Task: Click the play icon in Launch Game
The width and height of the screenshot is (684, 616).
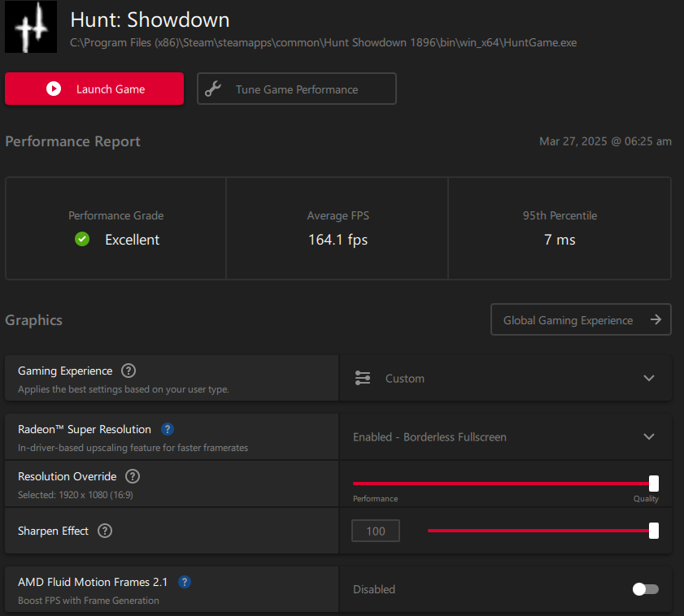Action: click(x=54, y=89)
